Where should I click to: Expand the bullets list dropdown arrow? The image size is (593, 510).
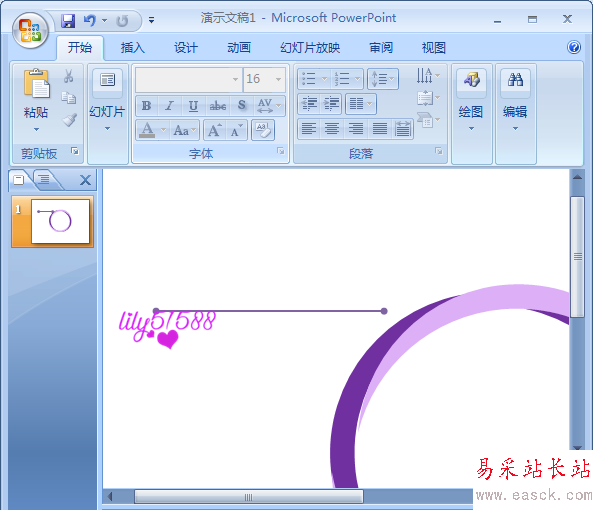[x=324, y=79]
